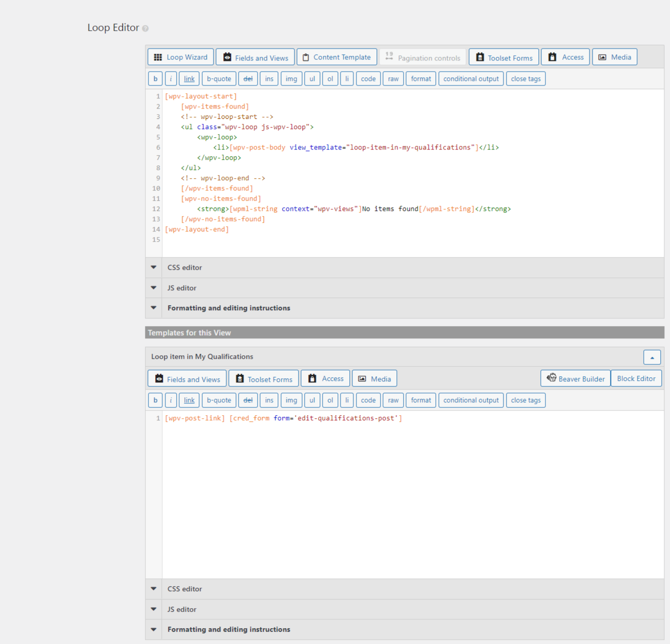Click li in Loop Editor quicktags
The image size is (670, 644).
coord(347,79)
